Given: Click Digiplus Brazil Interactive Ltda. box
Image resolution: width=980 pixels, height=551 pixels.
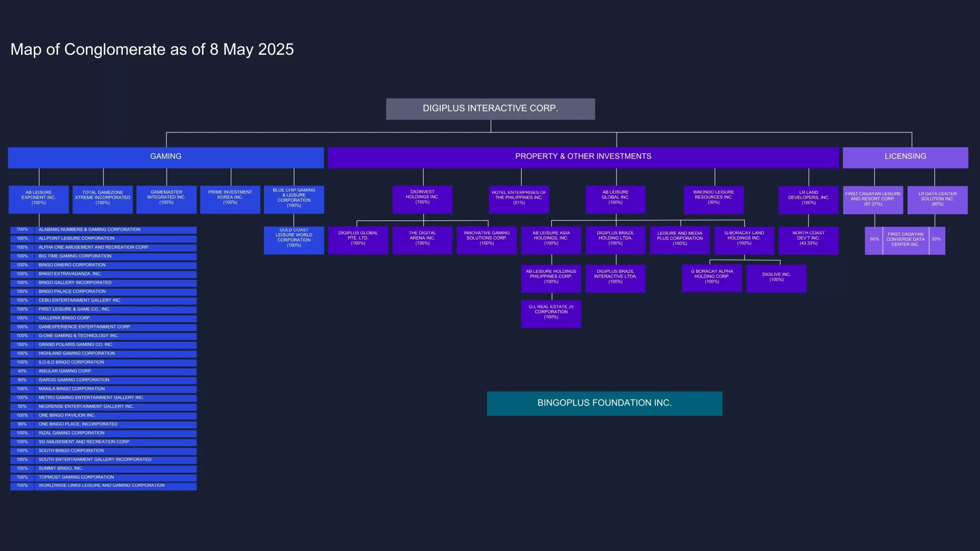Looking at the screenshot, I should tap(616, 279).
